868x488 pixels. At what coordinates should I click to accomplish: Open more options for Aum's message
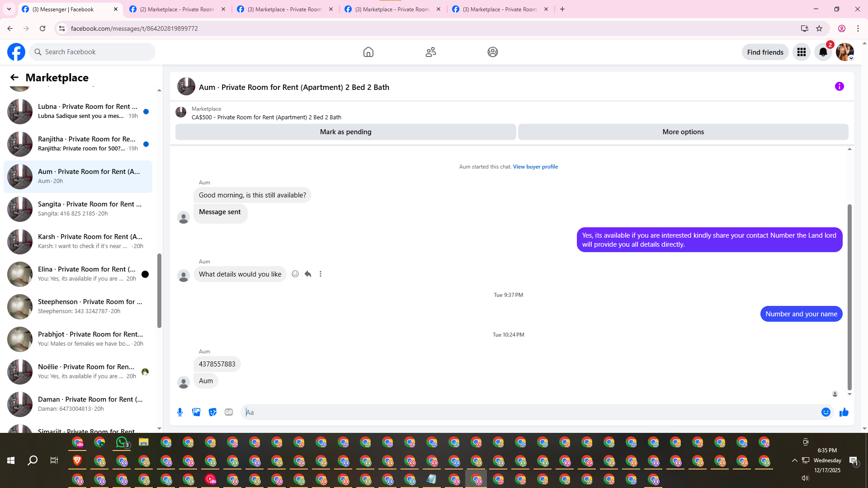[321, 274]
